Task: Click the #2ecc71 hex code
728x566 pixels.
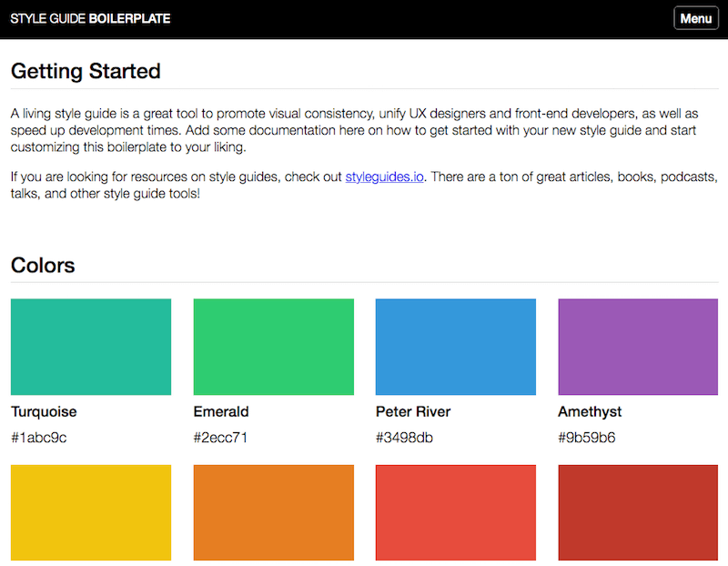Action: 220,438
